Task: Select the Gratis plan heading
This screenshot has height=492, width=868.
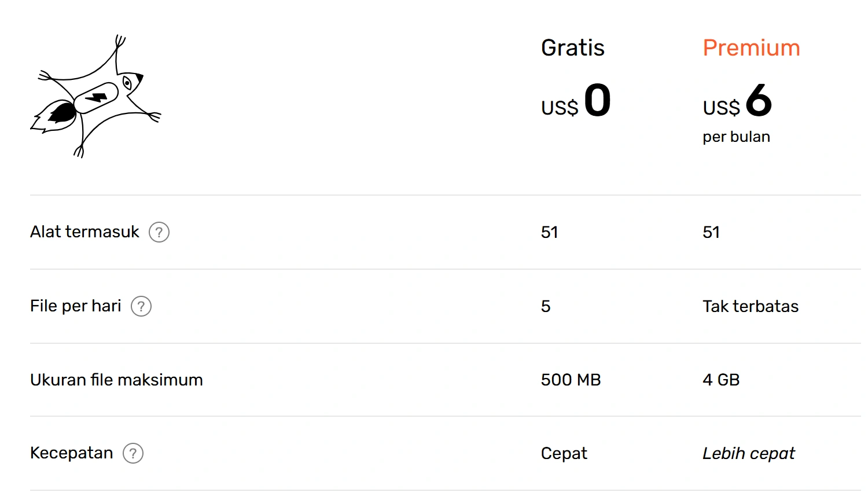Action: click(x=572, y=47)
